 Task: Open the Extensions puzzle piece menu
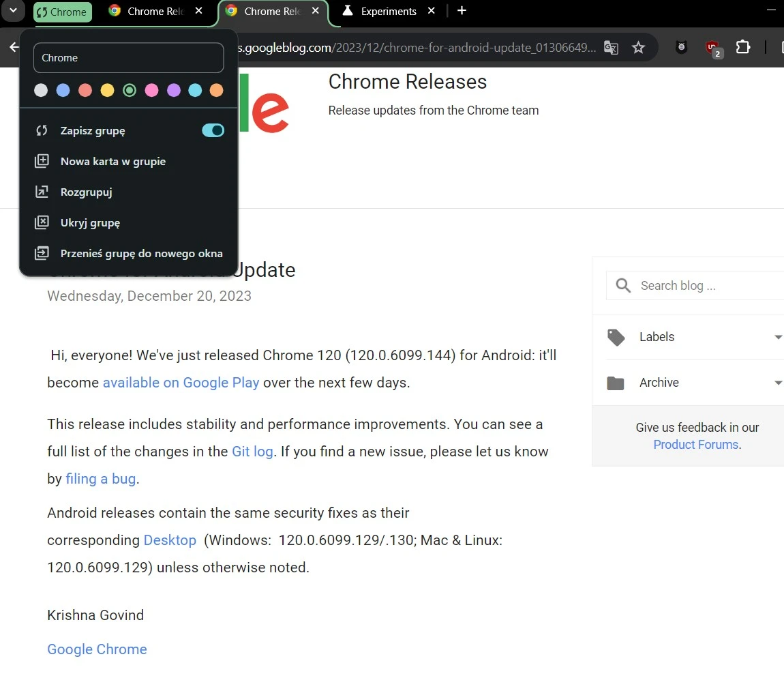pyautogui.click(x=743, y=47)
